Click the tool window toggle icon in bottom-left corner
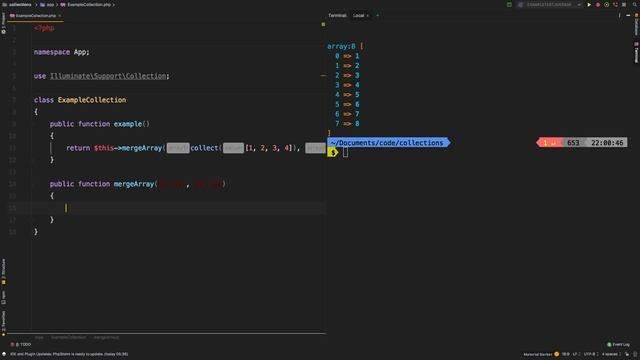The image size is (640, 360). 4,354
